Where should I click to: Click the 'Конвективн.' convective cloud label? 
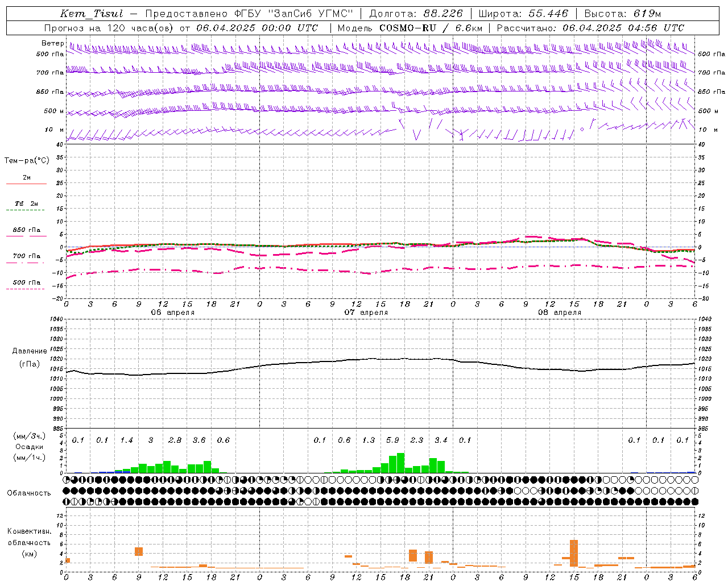[30, 531]
